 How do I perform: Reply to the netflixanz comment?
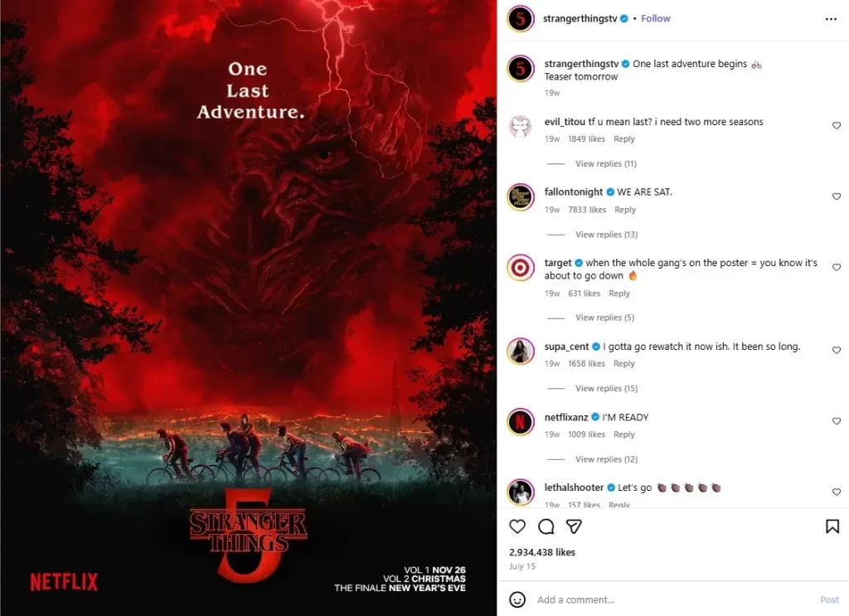(x=623, y=434)
